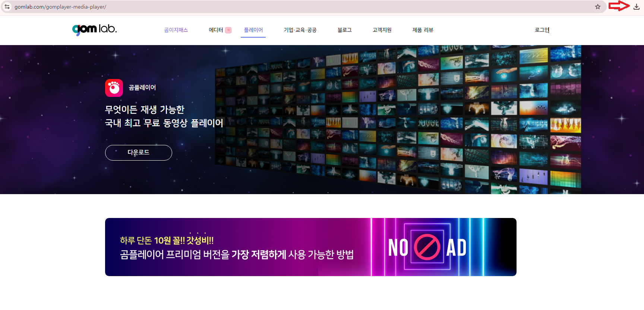The height and width of the screenshot is (310, 644).
Task: Bookmark this page with the star icon
Action: pyautogui.click(x=598, y=7)
